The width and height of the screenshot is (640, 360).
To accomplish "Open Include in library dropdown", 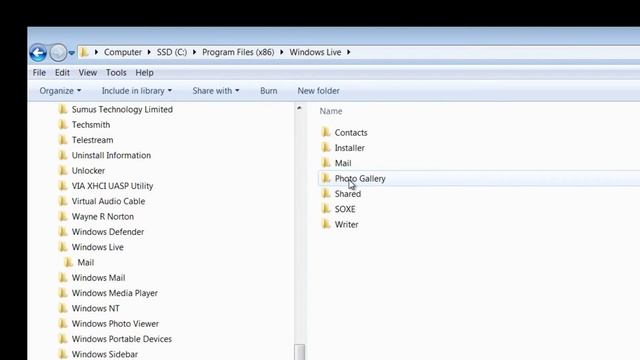I will 136,91.
